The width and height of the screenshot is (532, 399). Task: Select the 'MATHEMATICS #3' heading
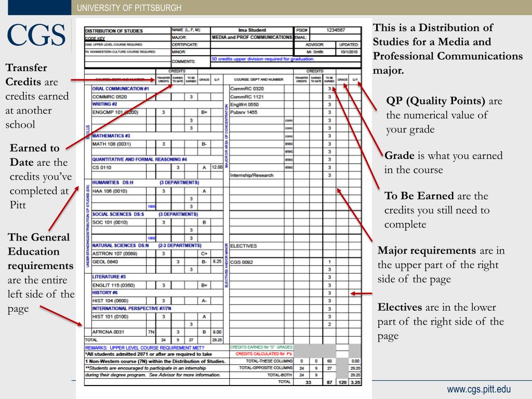(111, 136)
